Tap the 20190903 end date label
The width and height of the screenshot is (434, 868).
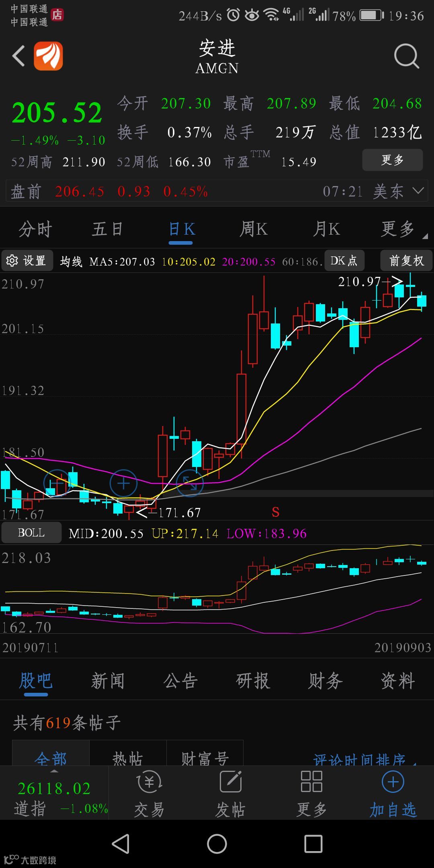[x=403, y=647]
